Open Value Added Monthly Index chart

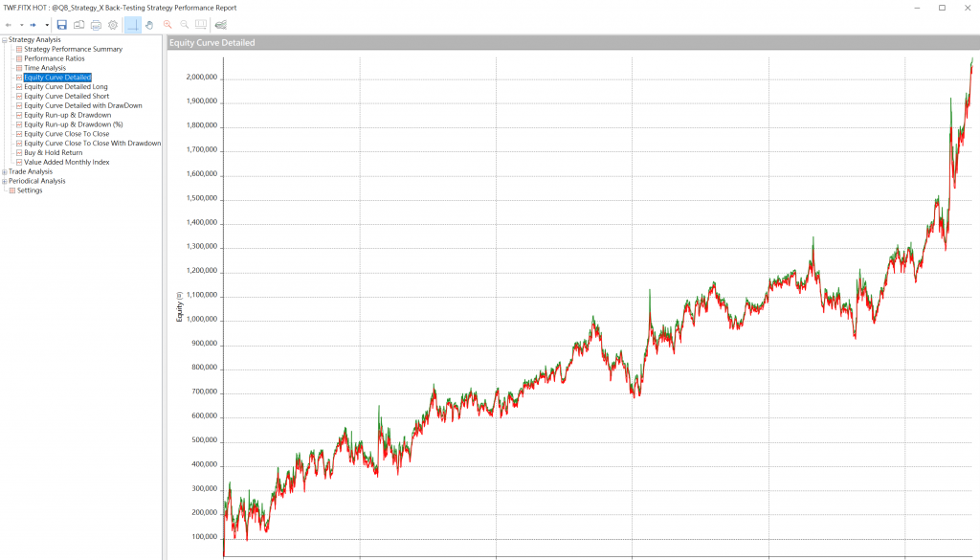coord(66,162)
